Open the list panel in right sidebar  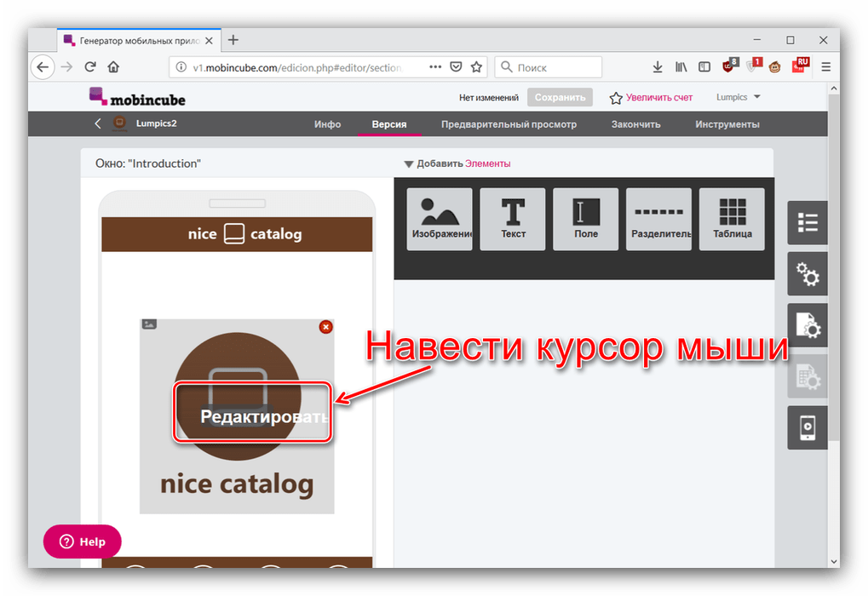808,222
